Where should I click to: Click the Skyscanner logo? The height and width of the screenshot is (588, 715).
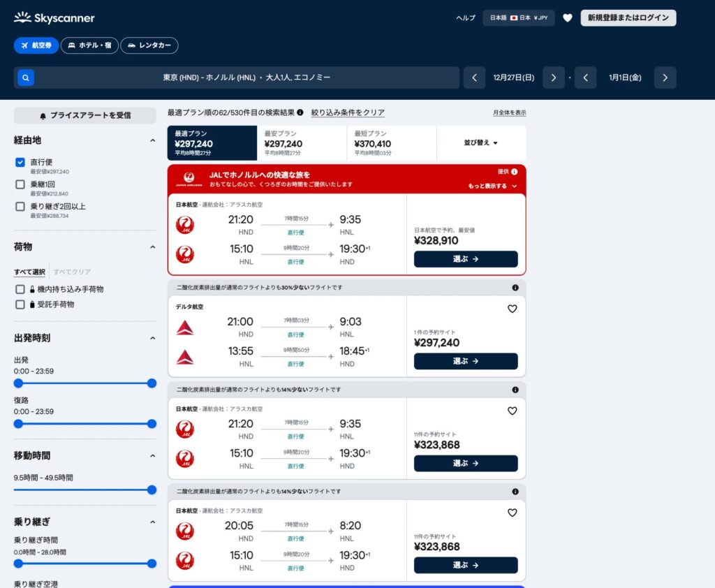pos(54,17)
